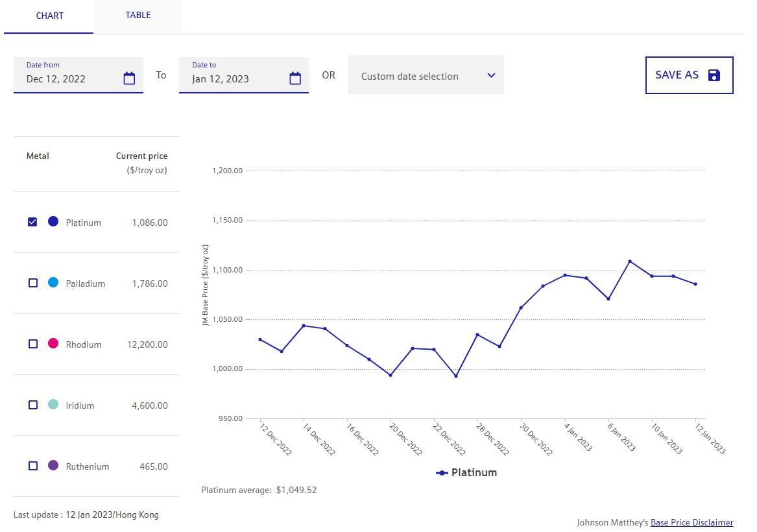Enable the Palladium checkbox
This screenshot has width=757, height=532.
click(x=33, y=283)
